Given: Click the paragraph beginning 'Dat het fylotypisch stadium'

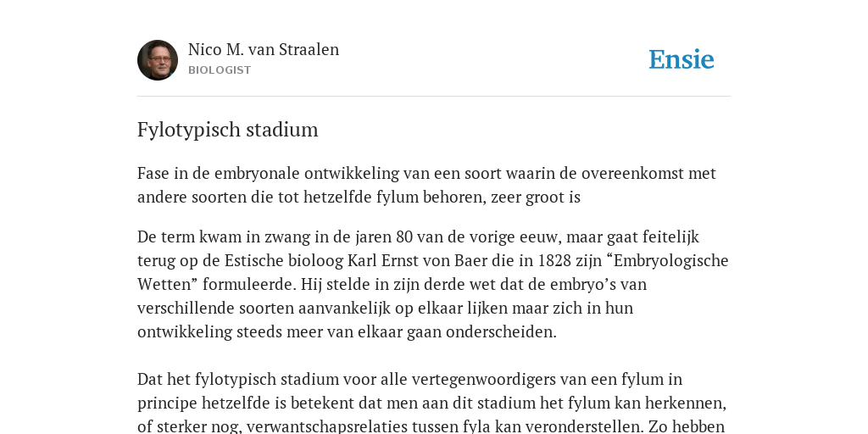Looking at the screenshot, I should pos(431,403).
